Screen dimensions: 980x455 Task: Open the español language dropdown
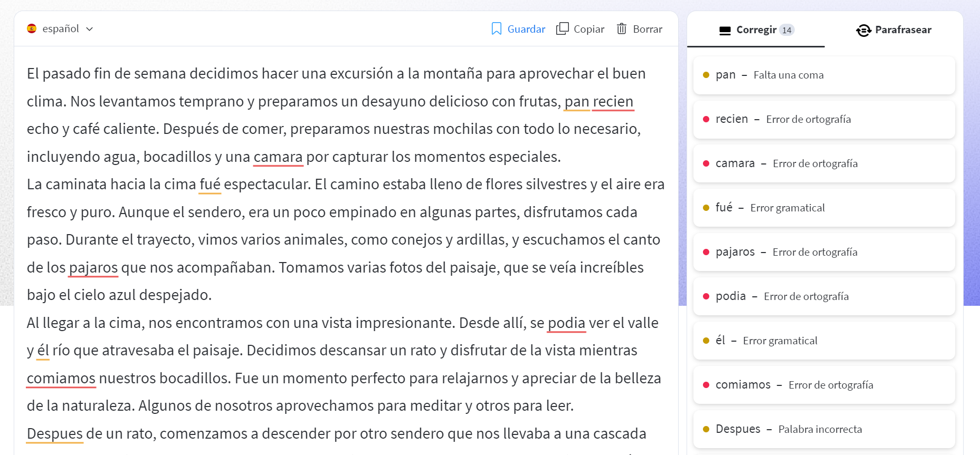coord(60,28)
